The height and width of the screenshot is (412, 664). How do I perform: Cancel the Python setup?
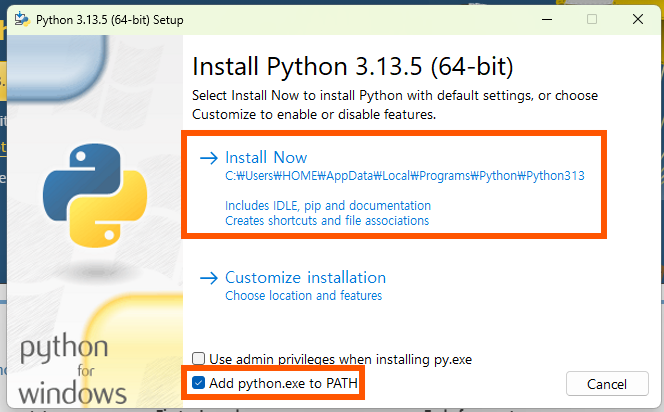pos(607,384)
